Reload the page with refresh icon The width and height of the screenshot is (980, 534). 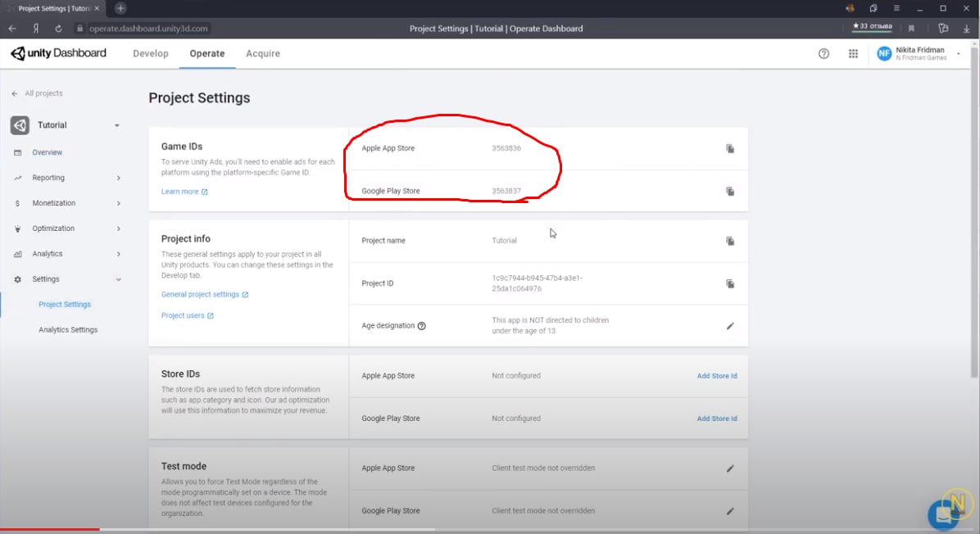coord(58,28)
